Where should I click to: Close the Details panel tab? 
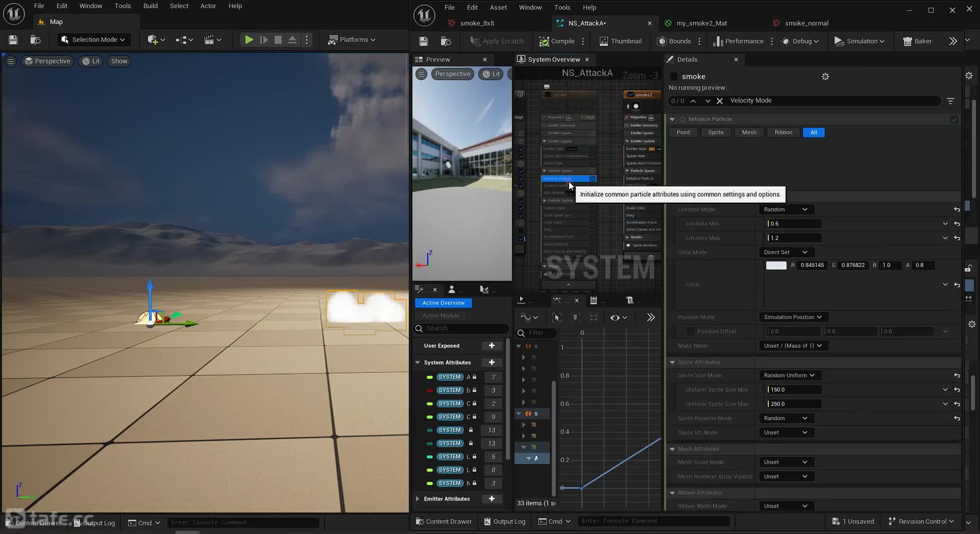pyautogui.click(x=736, y=59)
